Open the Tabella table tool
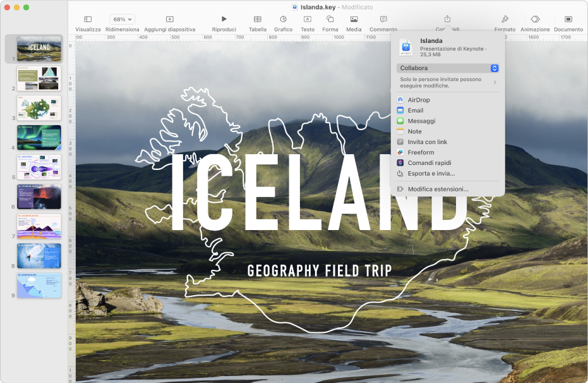Image resolution: width=588 pixels, height=383 pixels. pyautogui.click(x=257, y=20)
